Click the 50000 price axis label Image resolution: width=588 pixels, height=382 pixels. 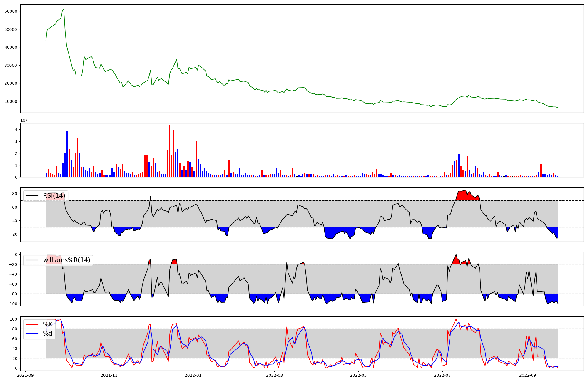(11, 29)
